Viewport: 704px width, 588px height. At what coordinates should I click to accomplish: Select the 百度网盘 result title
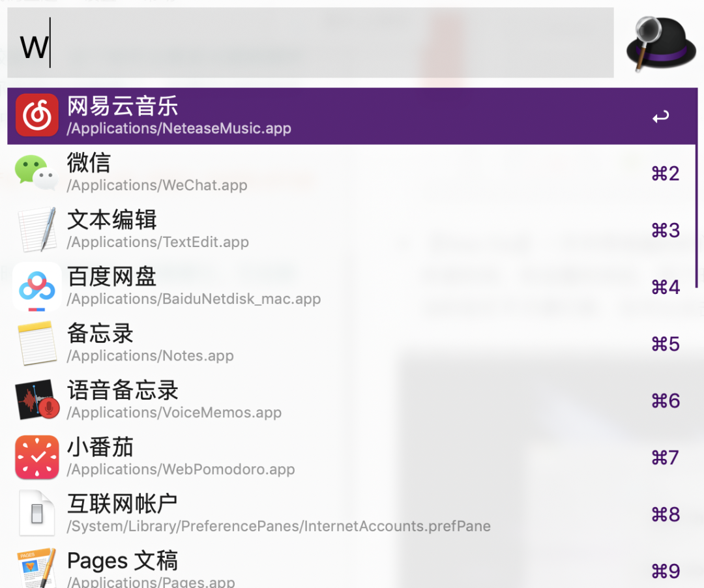click(112, 276)
